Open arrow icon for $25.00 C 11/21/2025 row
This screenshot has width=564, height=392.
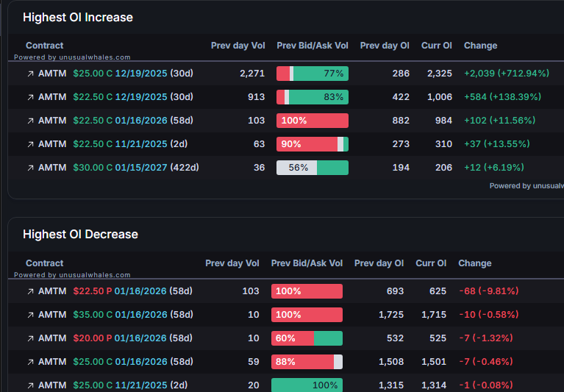click(31, 385)
